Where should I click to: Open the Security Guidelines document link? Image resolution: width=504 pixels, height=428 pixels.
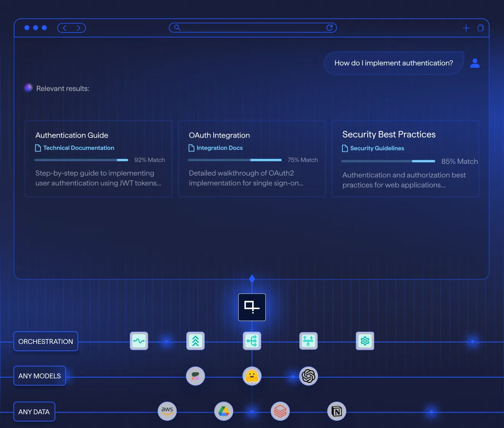377,148
